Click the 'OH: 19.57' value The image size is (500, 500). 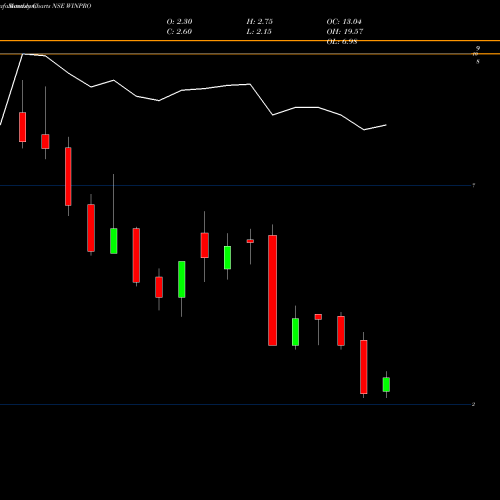[x=345, y=32]
